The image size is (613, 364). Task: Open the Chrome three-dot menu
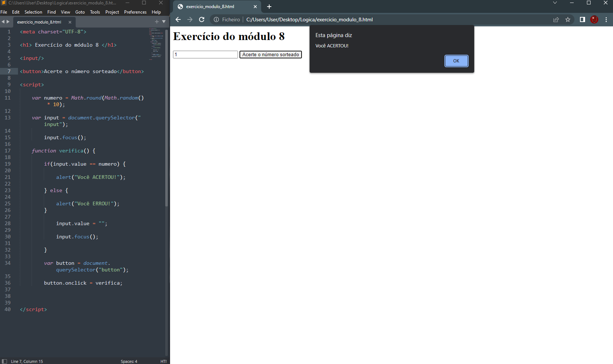click(x=606, y=19)
